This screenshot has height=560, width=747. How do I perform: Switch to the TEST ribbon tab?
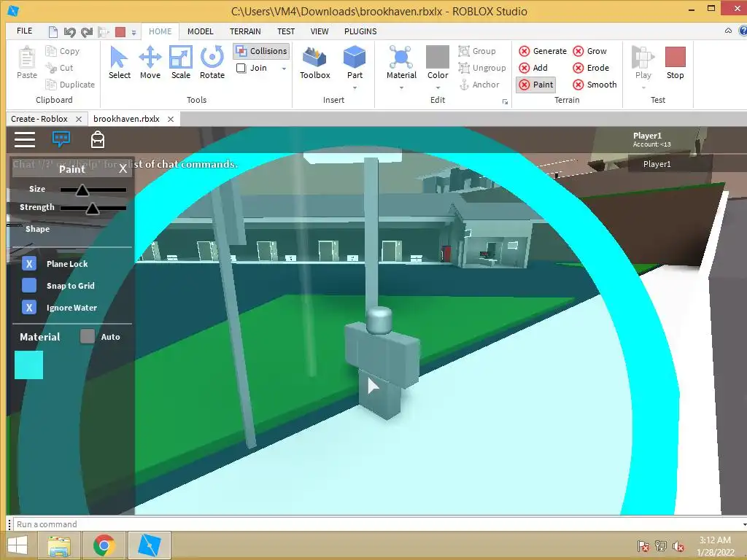(286, 31)
